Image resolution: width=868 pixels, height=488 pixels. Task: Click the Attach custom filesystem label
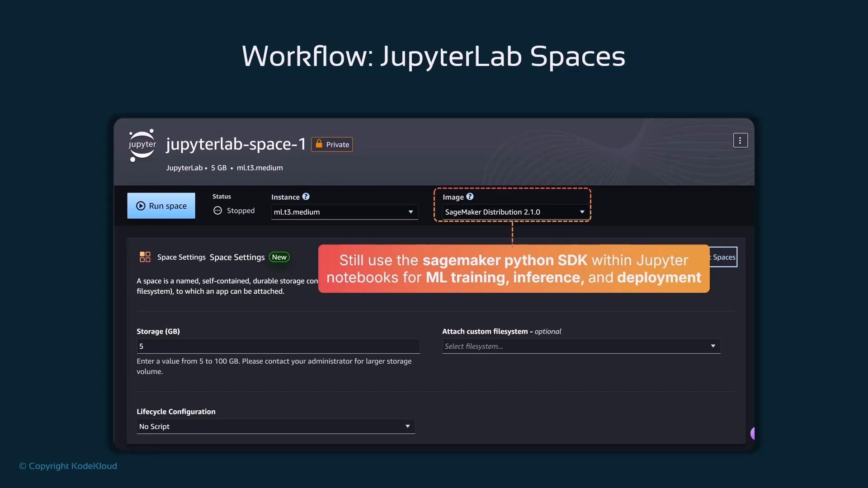[501, 331]
